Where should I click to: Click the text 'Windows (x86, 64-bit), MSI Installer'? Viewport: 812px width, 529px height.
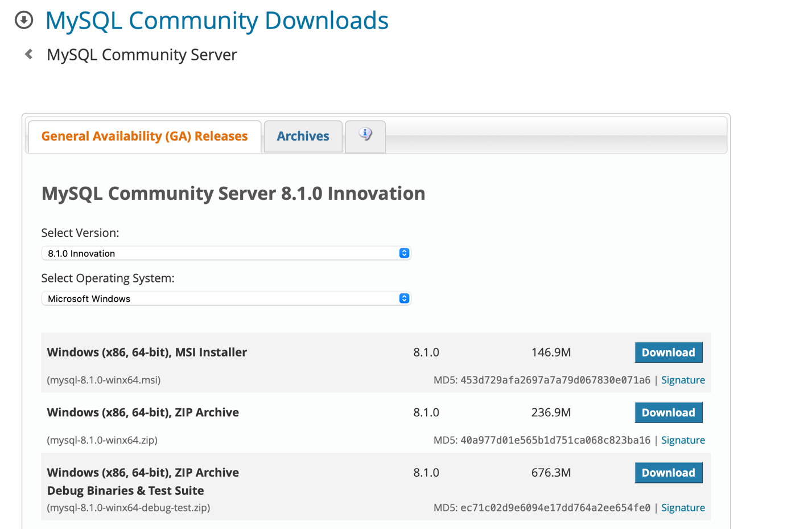coord(147,352)
